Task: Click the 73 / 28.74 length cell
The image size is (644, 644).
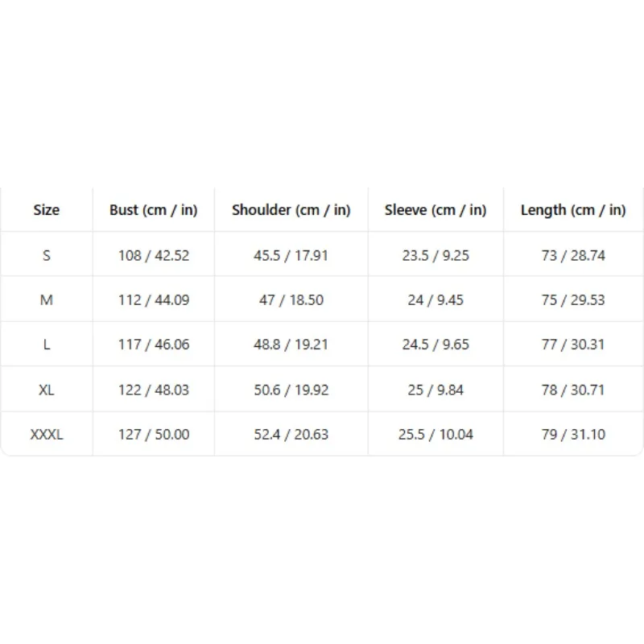Action: (573, 255)
